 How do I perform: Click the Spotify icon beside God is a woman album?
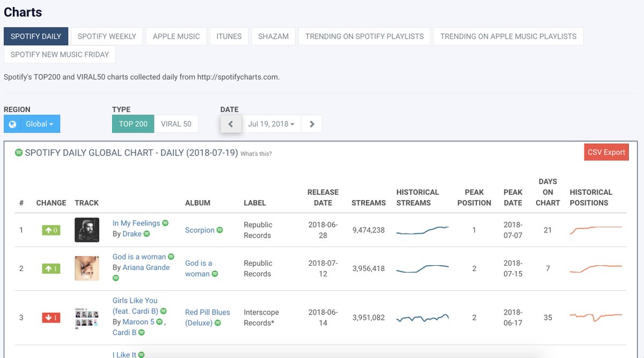pyautogui.click(x=215, y=274)
